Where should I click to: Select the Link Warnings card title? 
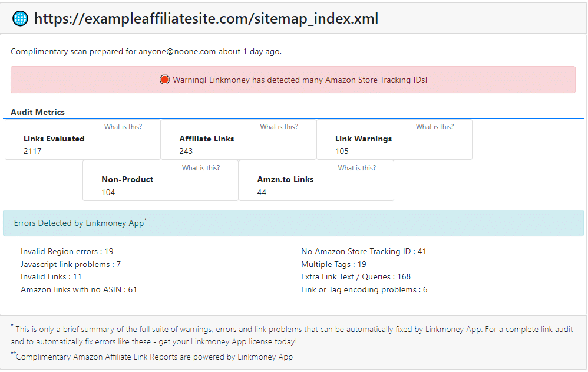coord(364,139)
